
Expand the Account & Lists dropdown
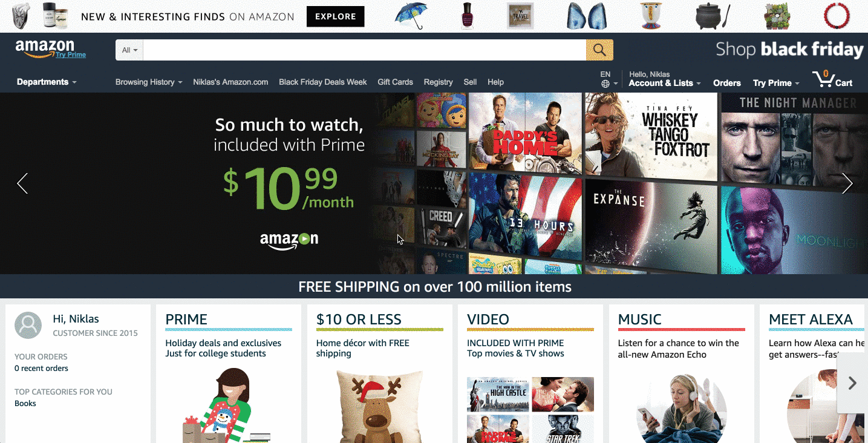point(665,83)
